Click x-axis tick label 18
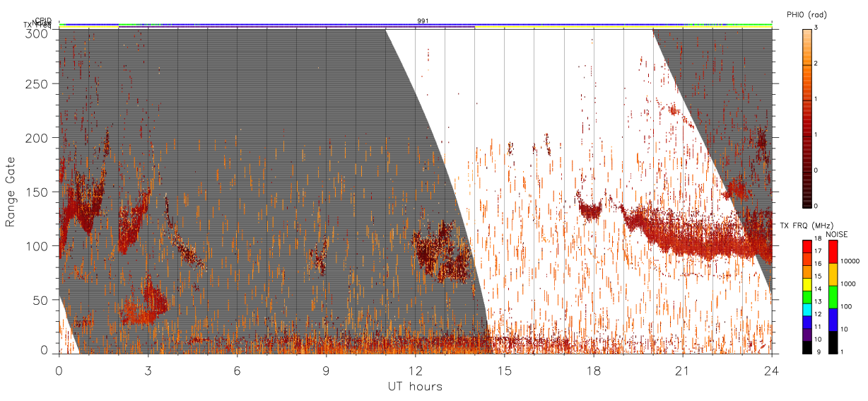The image size is (868, 401). [593, 370]
